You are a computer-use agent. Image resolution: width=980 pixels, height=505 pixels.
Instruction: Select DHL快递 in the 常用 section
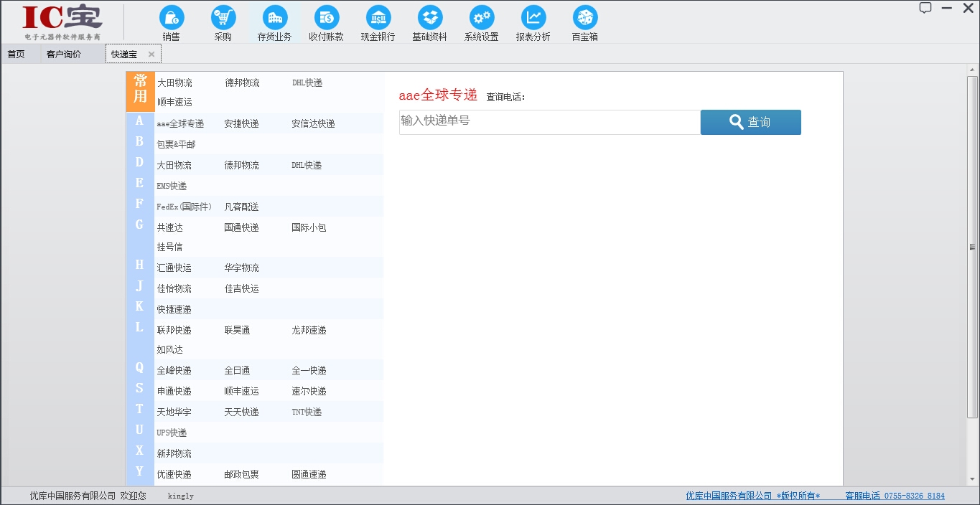[x=307, y=83]
